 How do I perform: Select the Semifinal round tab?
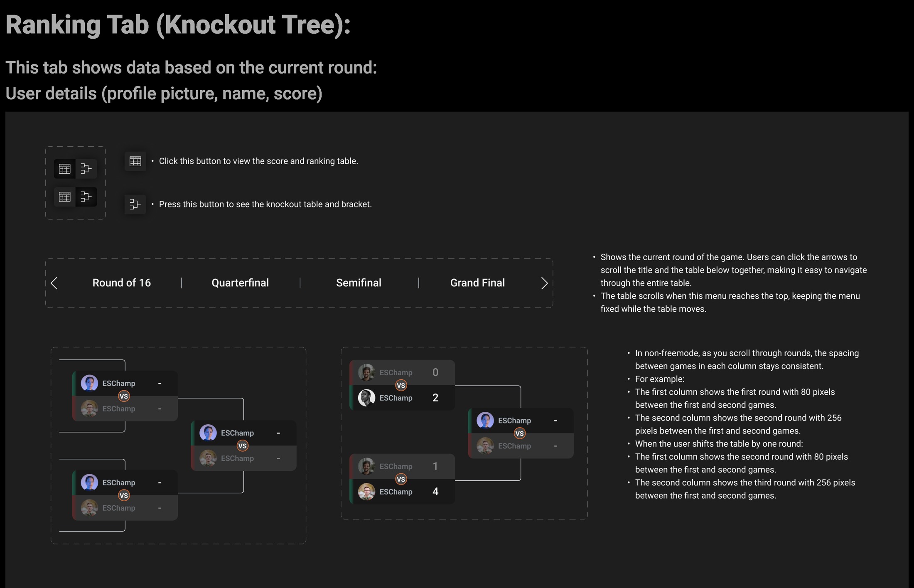coord(359,283)
